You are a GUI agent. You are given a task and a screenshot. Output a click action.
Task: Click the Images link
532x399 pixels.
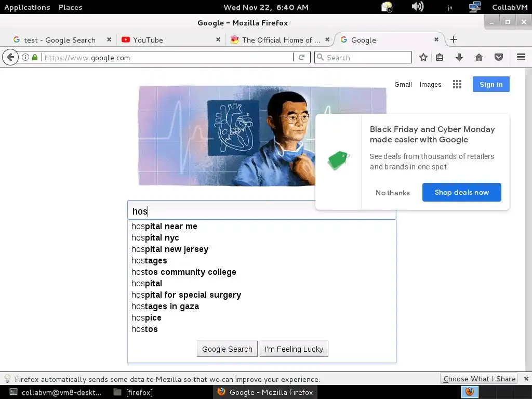coord(430,85)
